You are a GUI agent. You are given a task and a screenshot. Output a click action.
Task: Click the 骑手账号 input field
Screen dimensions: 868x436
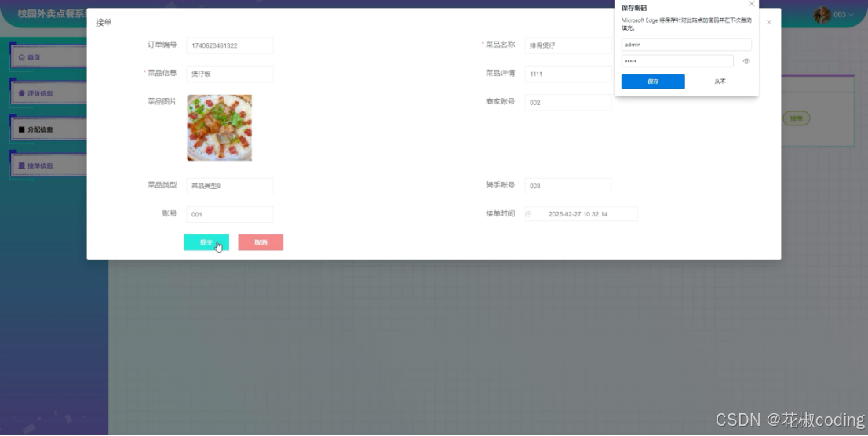[568, 186]
